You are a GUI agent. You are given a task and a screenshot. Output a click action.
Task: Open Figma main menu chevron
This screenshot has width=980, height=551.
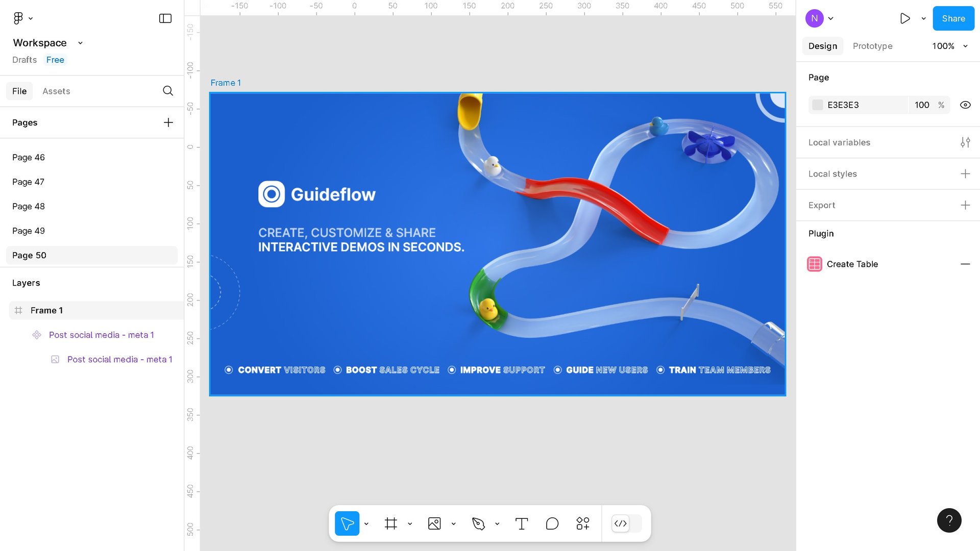point(31,18)
